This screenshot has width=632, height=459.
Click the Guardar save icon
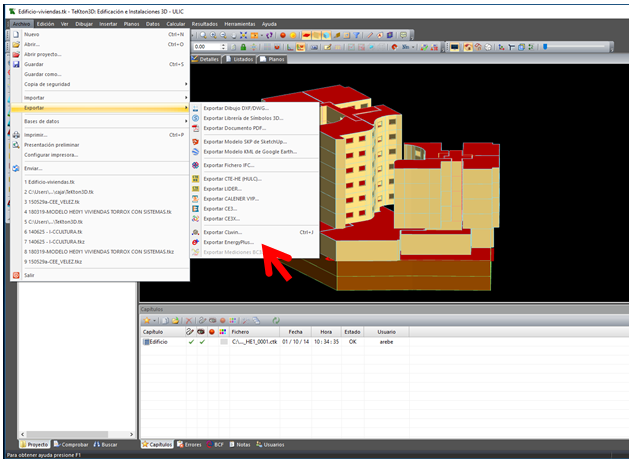coord(16,64)
